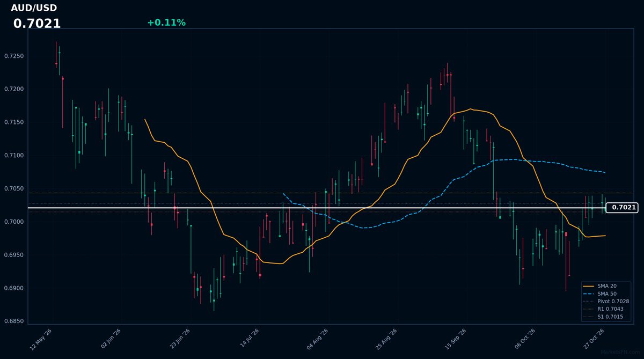Click the 04 Aug '26 date label
Screen dimensions: 644x359
318,339
